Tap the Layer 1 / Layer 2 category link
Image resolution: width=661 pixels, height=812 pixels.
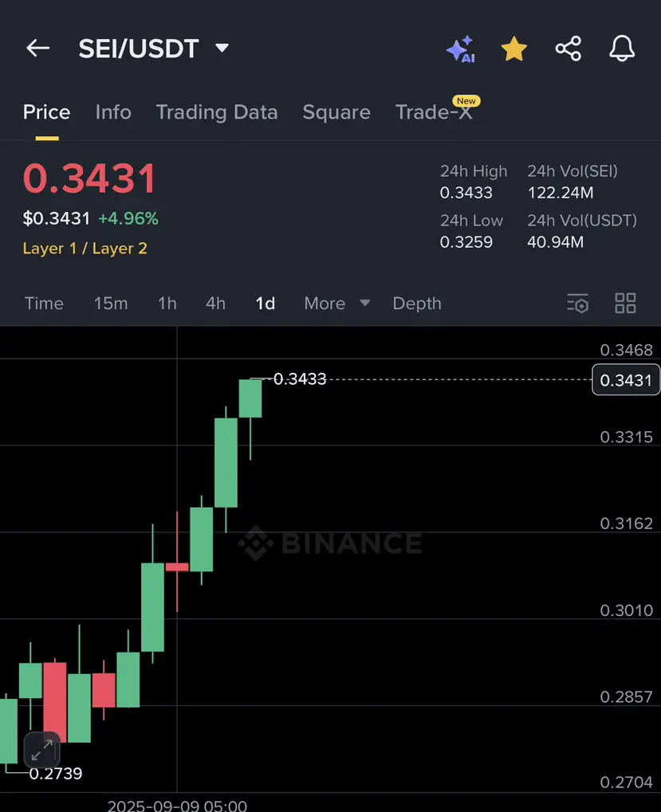(85, 249)
